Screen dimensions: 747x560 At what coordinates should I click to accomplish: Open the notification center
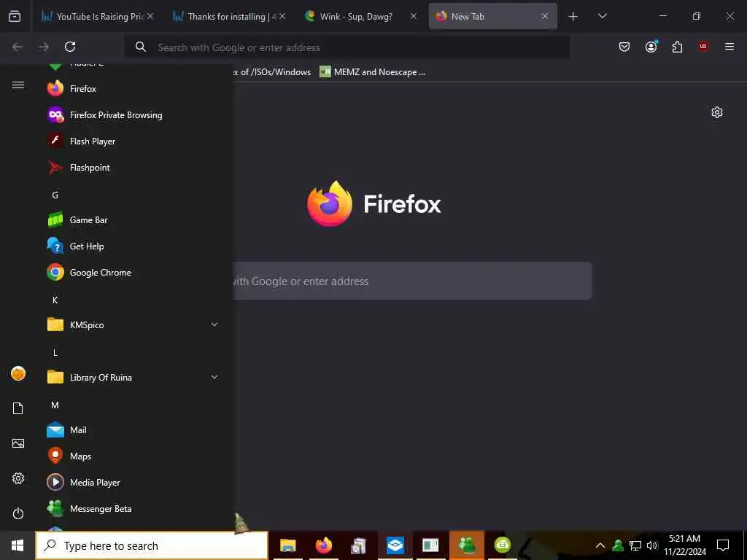click(x=723, y=545)
